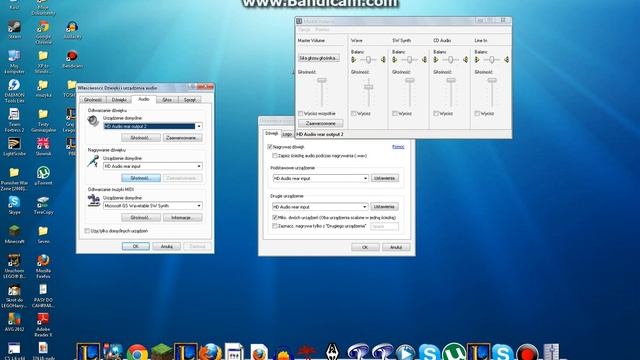Open Informacje for the MIDI device
This screenshot has height=360, width=640.
coord(182,218)
